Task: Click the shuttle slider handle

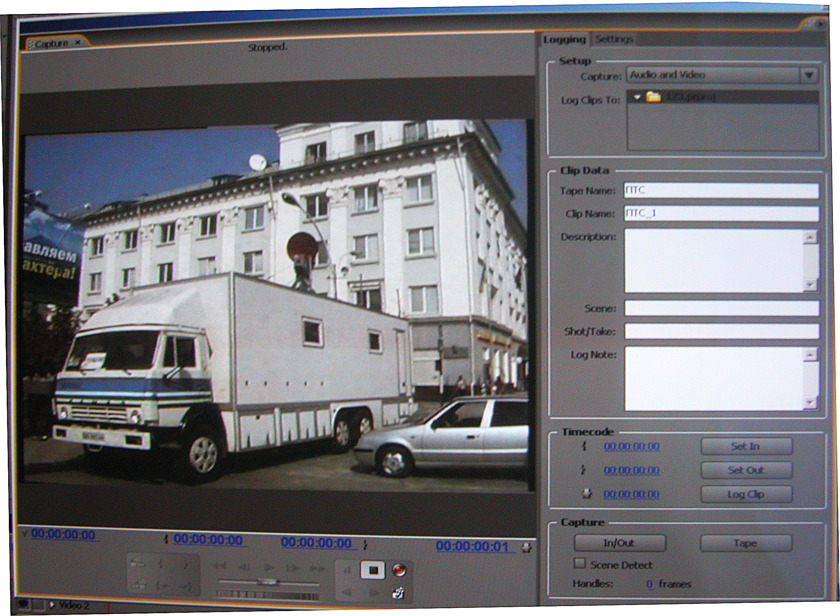Action: 267,581
